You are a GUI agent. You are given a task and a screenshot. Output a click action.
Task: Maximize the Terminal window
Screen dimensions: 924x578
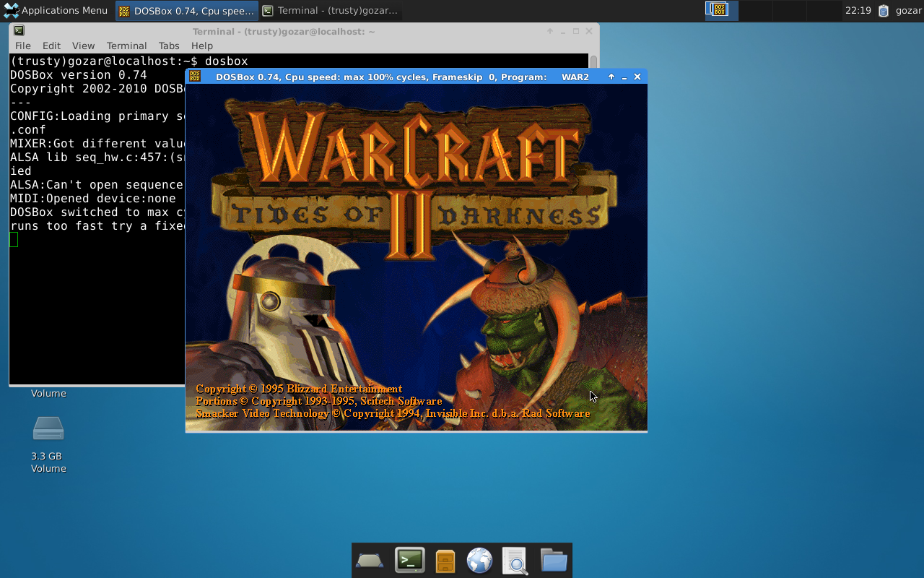[576, 31]
